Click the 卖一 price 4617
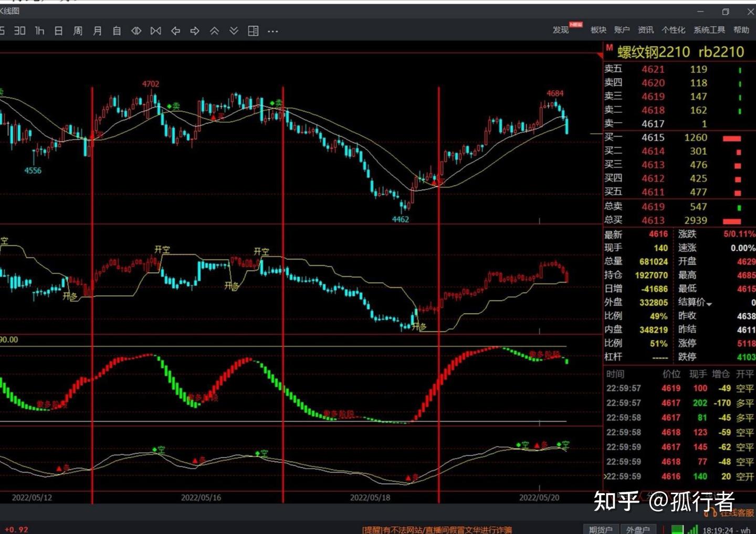 tap(653, 124)
